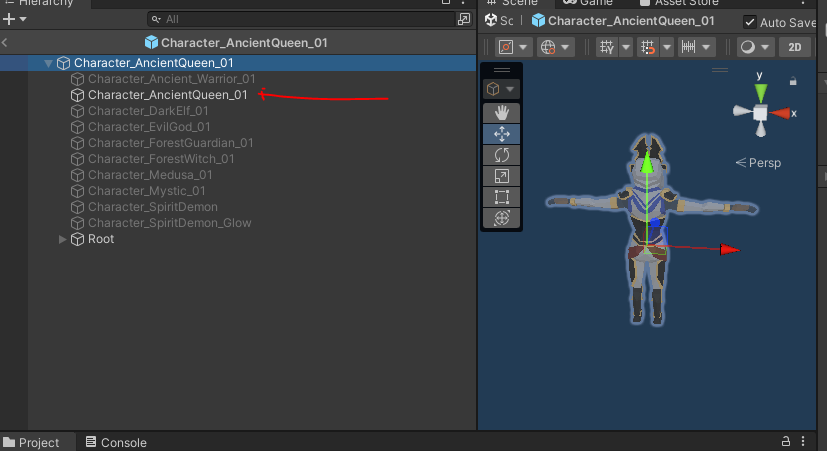Screen dimensions: 827x451
Task: Activate the Move tool
Action: tap(502, 134)
